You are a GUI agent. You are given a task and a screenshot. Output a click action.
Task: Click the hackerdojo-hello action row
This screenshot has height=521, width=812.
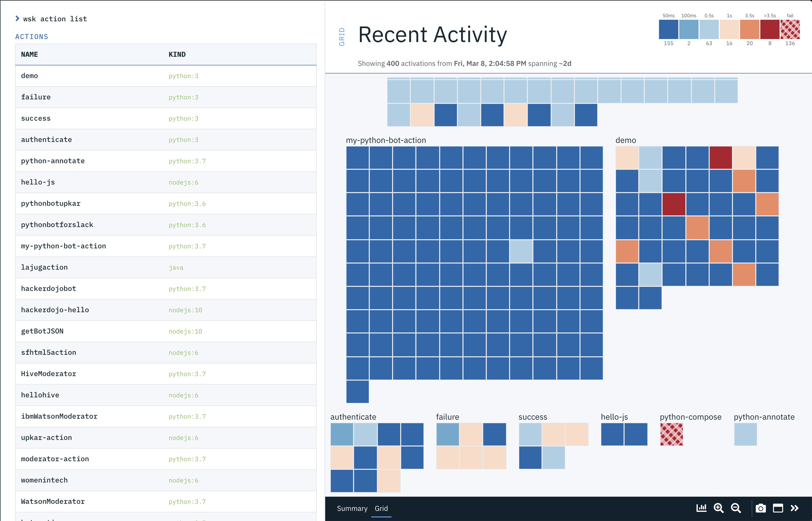click(55, 310)
